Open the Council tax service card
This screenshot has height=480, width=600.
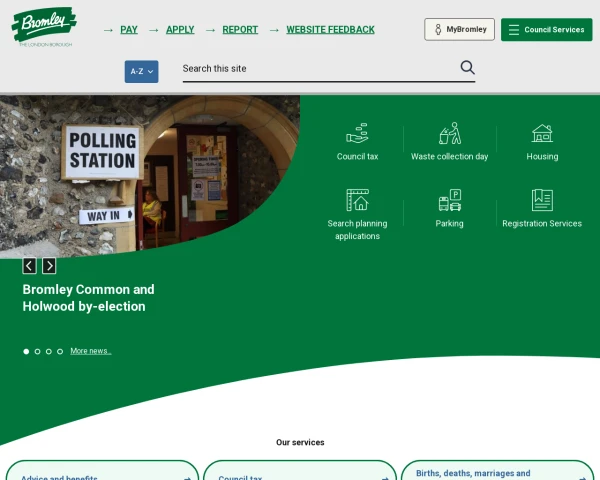point(300,470)
